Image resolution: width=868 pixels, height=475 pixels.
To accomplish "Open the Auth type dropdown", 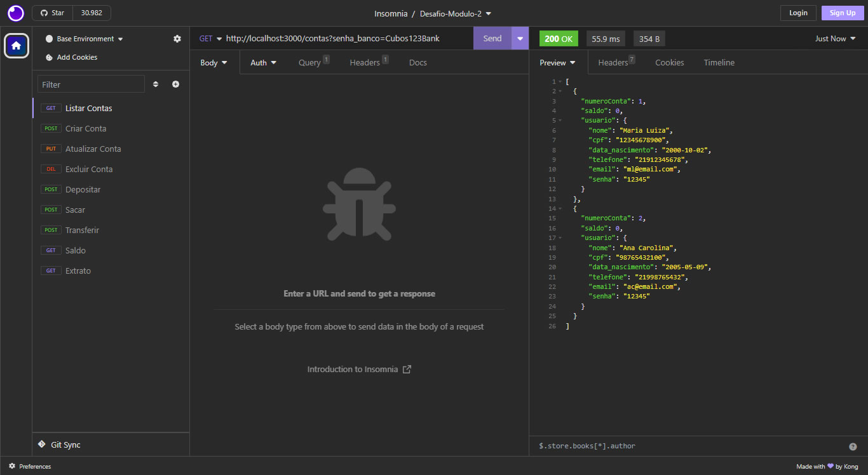I will [263, 62].
